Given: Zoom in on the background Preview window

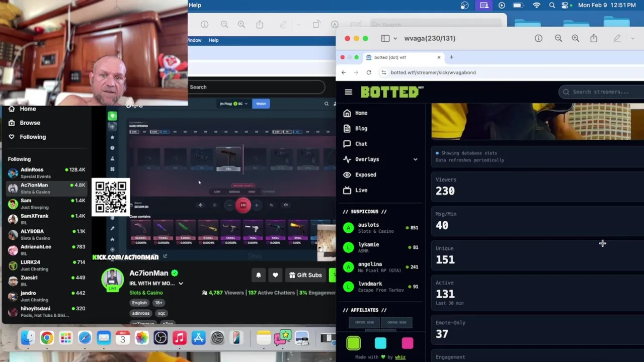Looking at the screenshot, I should (x=242, y=24).
